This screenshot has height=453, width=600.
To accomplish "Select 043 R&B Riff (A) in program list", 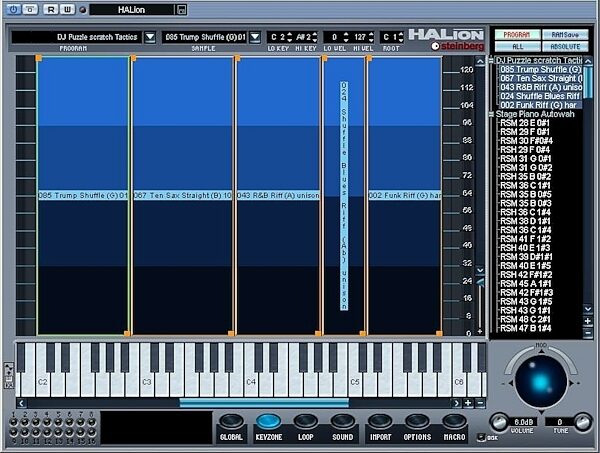I will tap(541, 87).
